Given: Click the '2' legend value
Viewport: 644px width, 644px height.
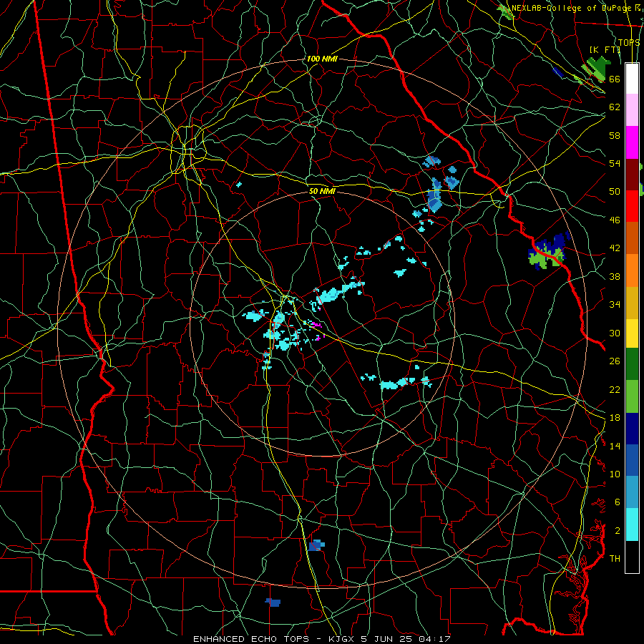Looking at the screenshot, I should click(618, 531).
